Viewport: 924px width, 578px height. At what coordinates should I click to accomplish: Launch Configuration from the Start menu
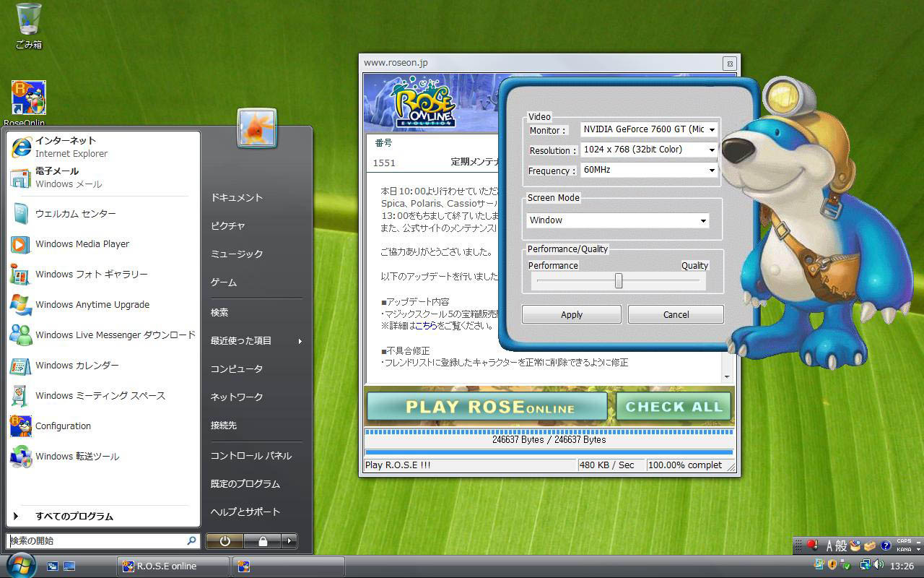(x=63, y=426)
